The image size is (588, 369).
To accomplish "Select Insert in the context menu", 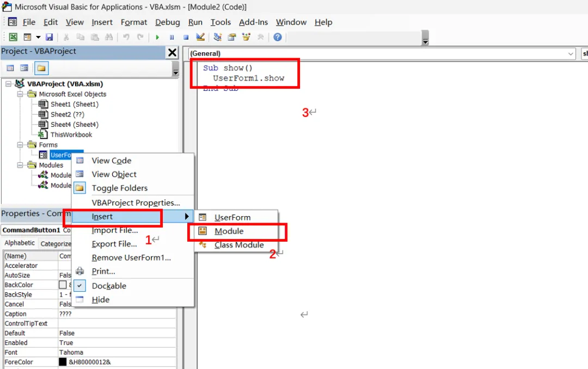I will click(133, 217).
